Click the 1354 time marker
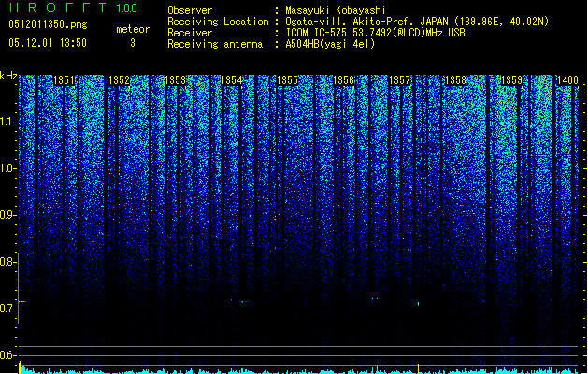Screen dimensions: 588x374 click(232, 80)
